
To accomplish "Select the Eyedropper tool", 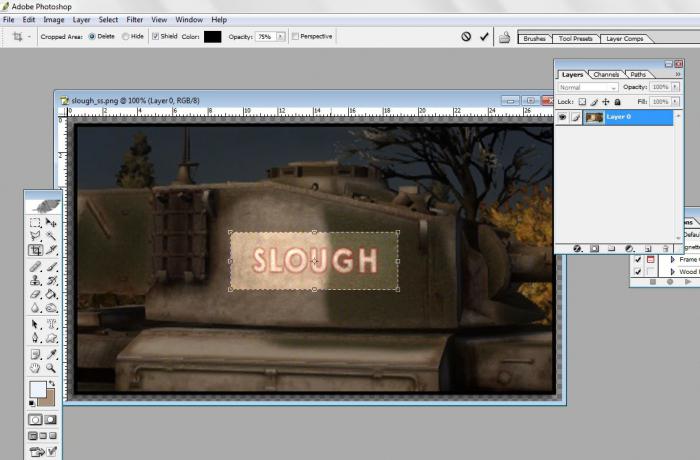I will point(51,354).
